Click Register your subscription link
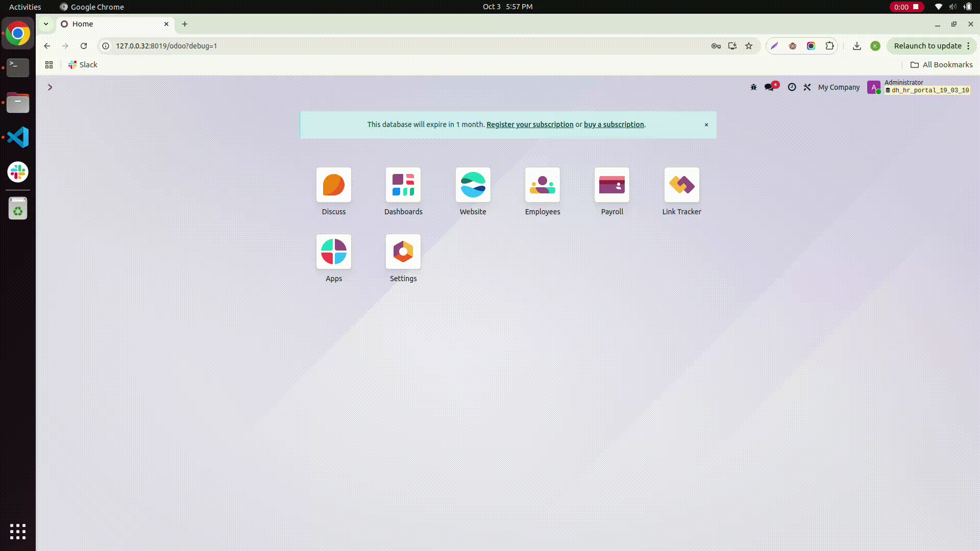The width and height of the screenshot is (980, 551). (530, 124)
